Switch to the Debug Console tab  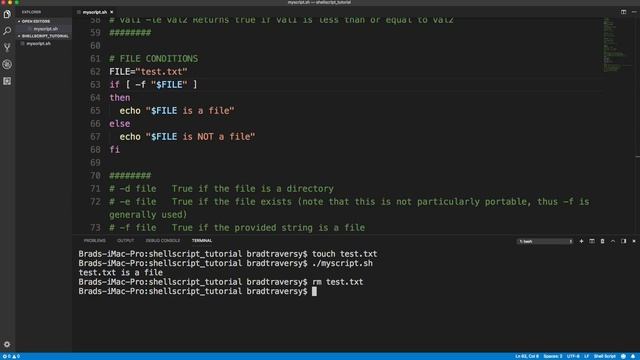[163, 240]
